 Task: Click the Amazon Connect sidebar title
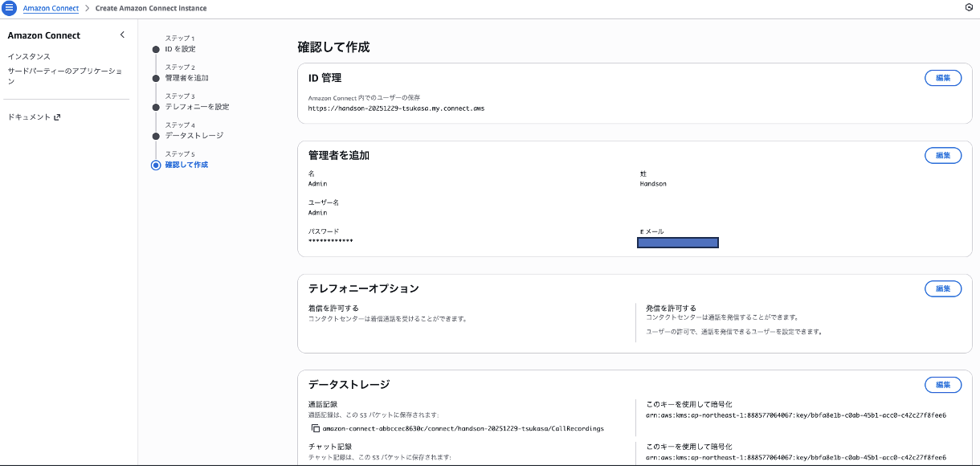[x=44, y=35]
